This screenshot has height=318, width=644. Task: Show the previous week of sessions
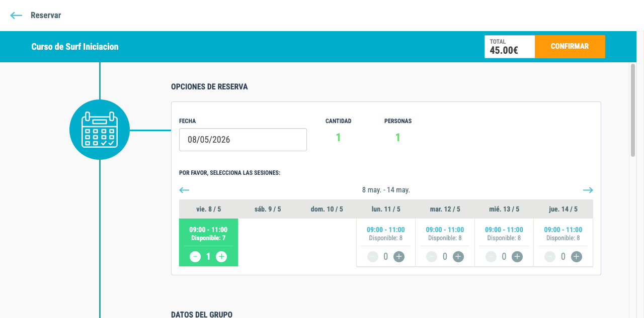tap(184, 190)
